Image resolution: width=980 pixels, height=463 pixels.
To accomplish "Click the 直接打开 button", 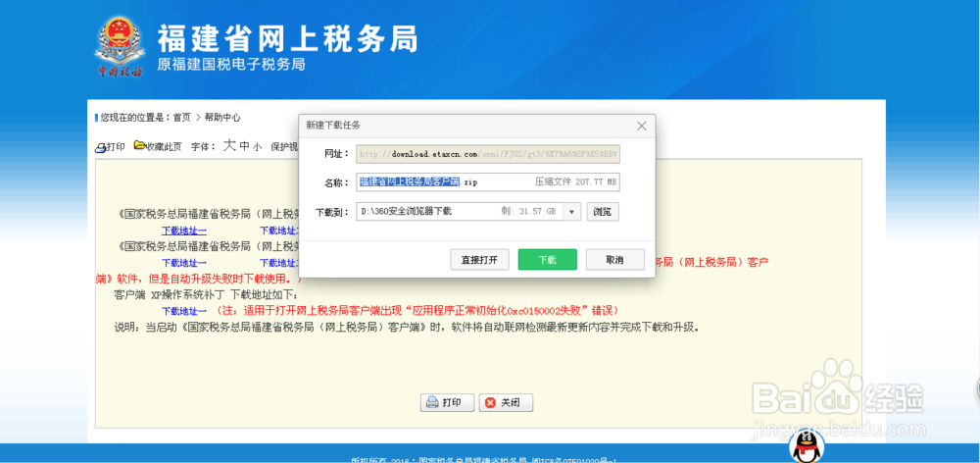I will [x=479, y=260].
